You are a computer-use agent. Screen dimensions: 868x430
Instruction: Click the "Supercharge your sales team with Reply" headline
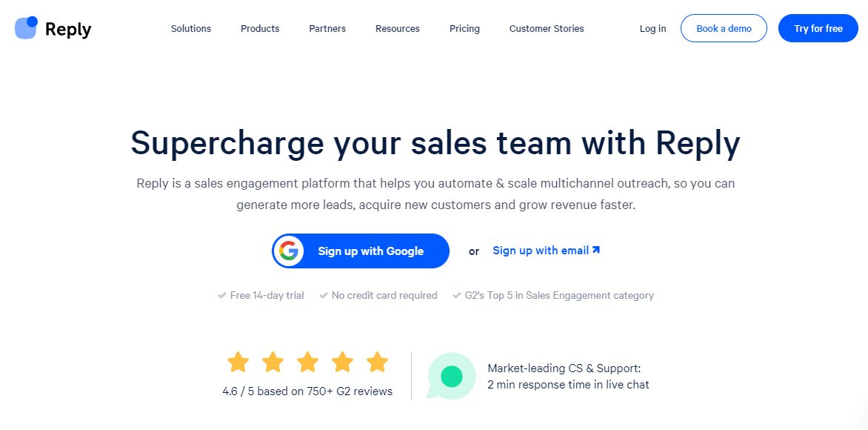(435, 142)
